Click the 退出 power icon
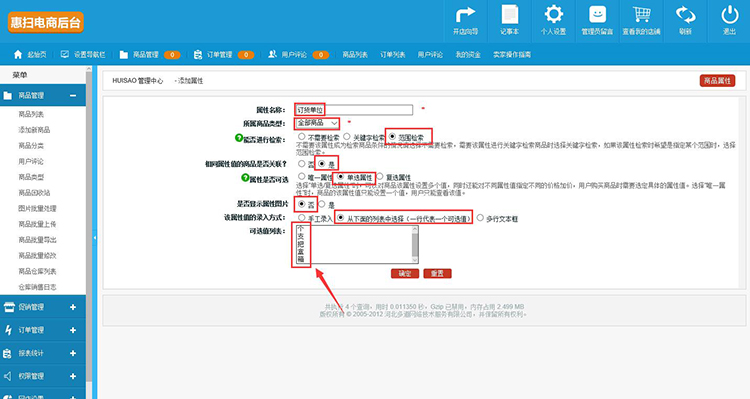Image resolution: width=750 pixels, height=399 pixels. [729, 14]
